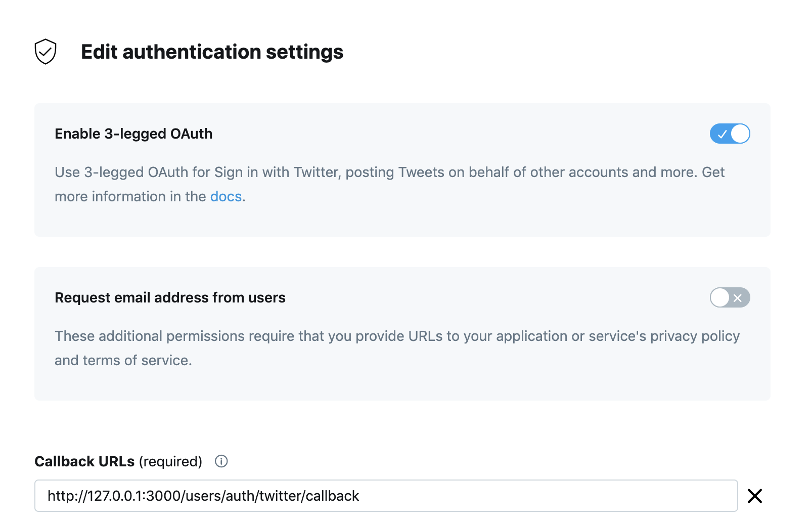Open the docs link
The width and height of the screenshot is (812, 522).
226,196
